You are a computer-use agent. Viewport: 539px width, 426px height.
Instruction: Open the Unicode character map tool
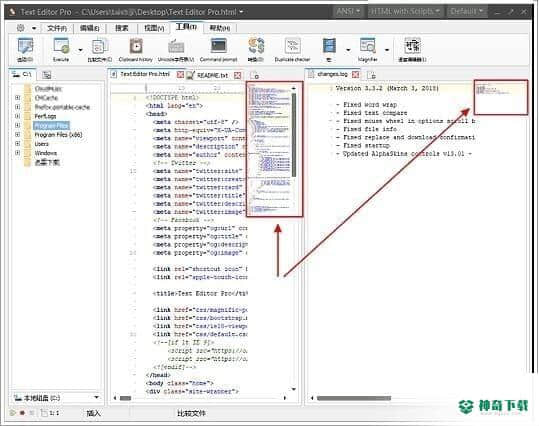pos(176,50)
